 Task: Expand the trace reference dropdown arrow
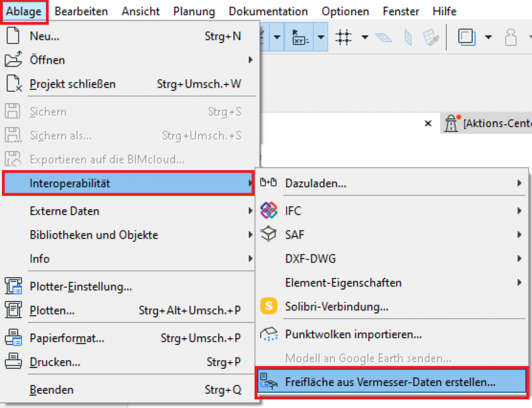click(488, 37)
